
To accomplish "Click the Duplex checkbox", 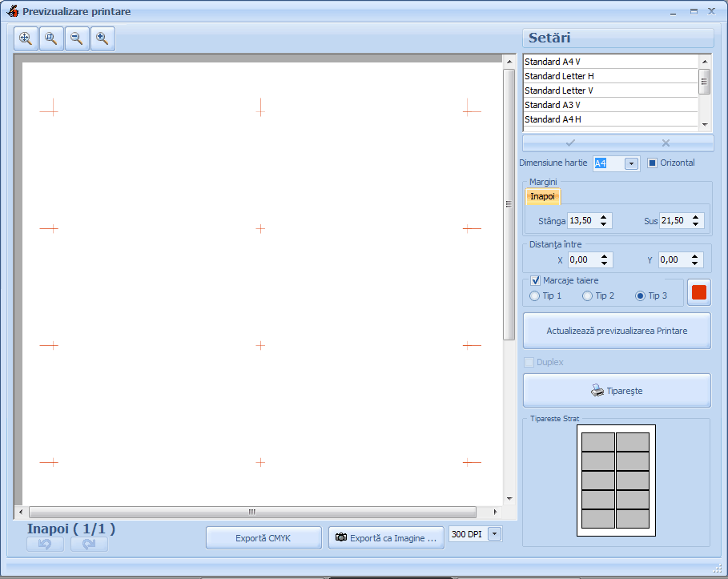I will tap(529, 362).
